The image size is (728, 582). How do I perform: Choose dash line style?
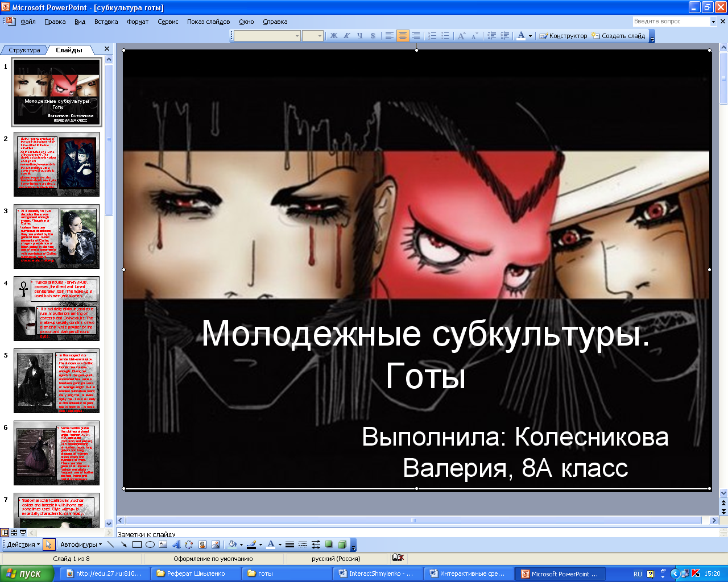click(x=303, y=544)
